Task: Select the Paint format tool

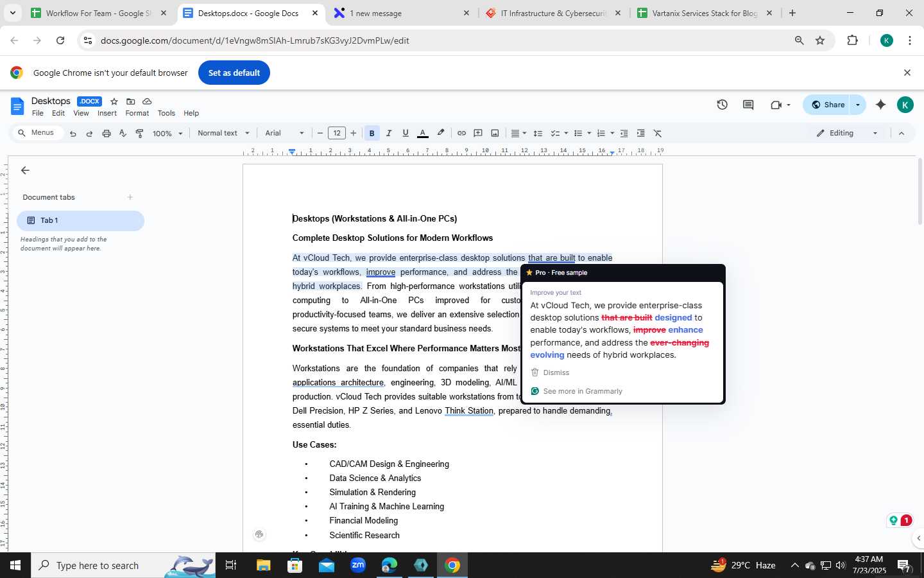Action: coord(140,134)
